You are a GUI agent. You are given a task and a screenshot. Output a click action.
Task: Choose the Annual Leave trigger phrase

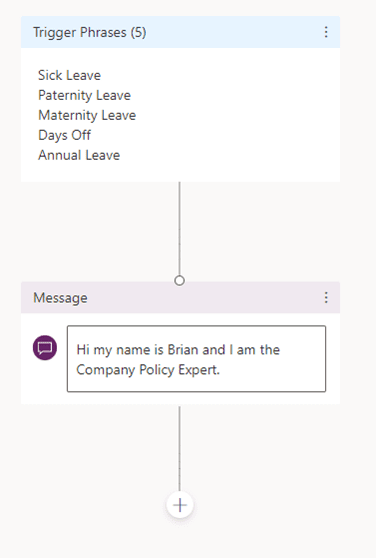pyautogui.click(x=79, y=155)
